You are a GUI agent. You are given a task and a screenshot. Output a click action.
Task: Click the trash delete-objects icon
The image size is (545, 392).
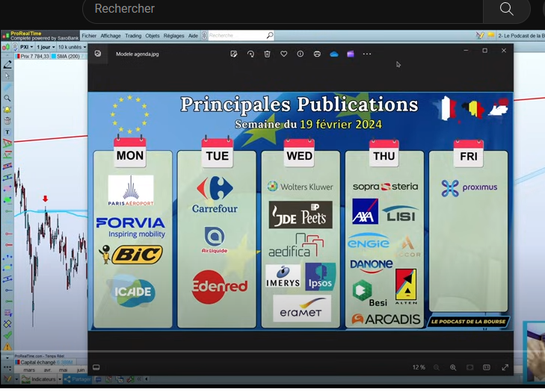point(7,121)
